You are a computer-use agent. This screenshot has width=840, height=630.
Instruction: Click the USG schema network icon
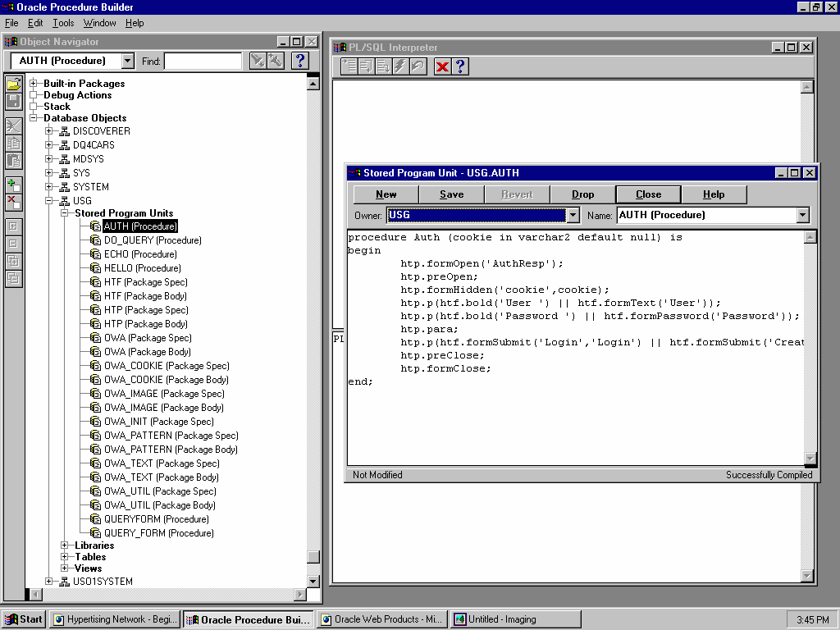64,201
